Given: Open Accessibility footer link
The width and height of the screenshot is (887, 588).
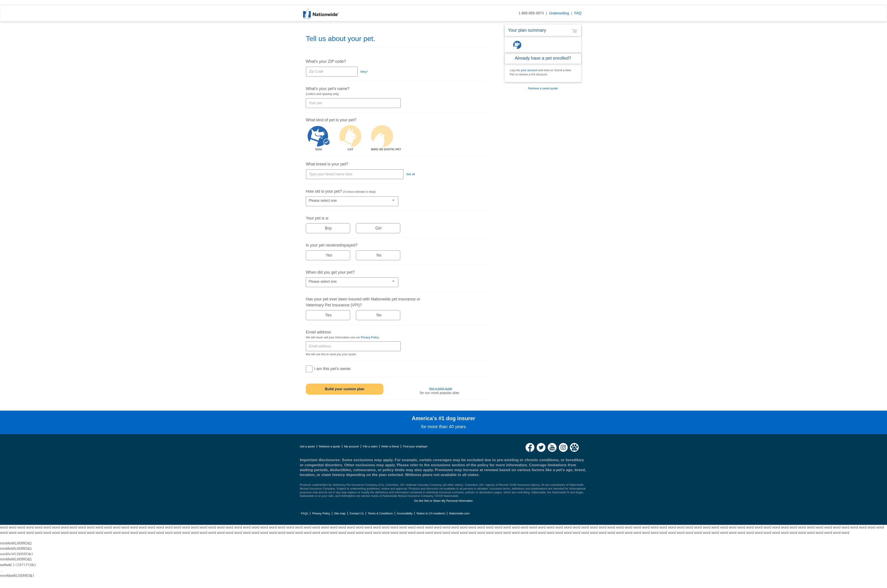Looking at the screenshot, I should [x=404, y=514].
